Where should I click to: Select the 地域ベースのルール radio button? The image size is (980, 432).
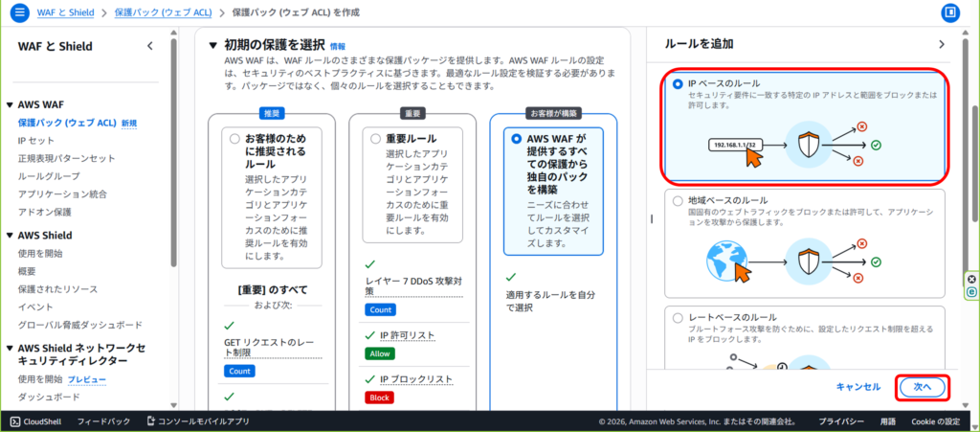(x=678, y=201)
